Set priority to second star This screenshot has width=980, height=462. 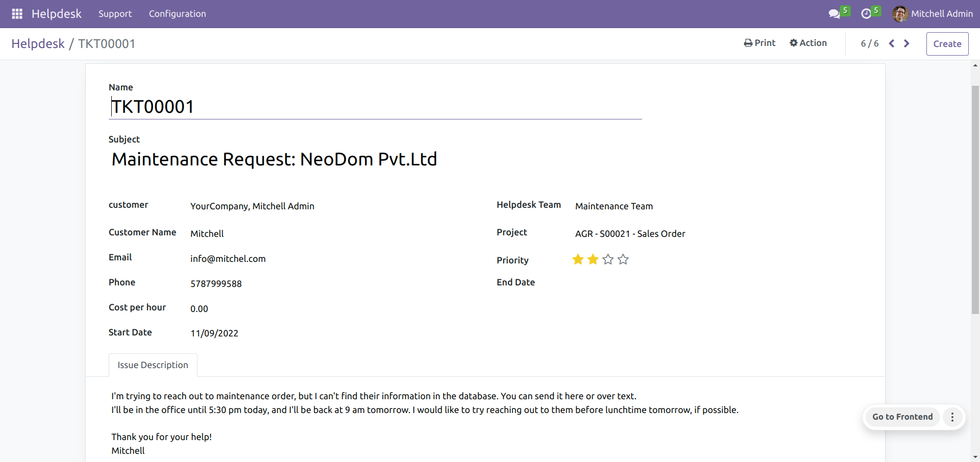pos(593,259)
